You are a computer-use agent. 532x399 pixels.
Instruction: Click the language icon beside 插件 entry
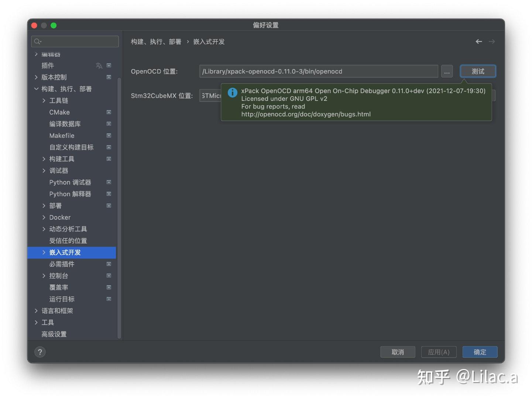point(99,65)
